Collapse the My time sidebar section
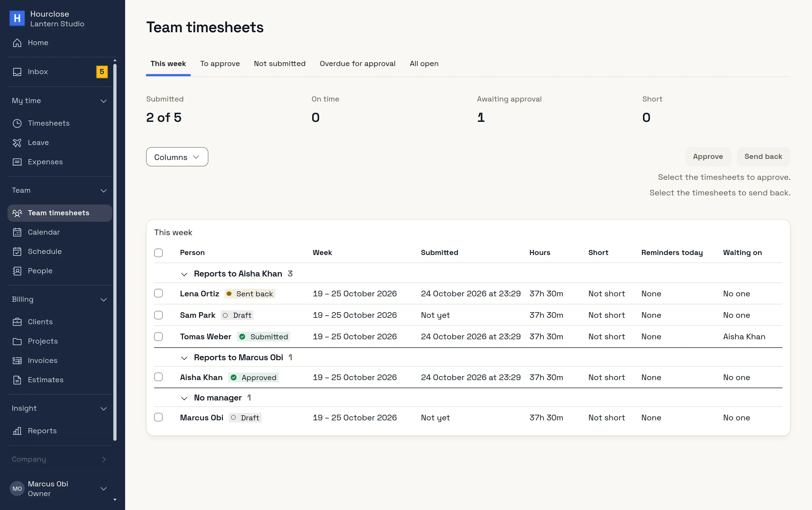 (x=104, y=101)
